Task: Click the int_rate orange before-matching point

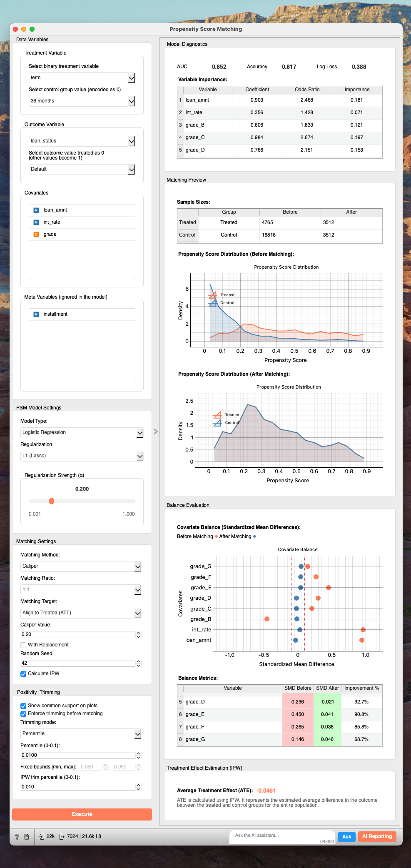Action: (x=363, y=630)
